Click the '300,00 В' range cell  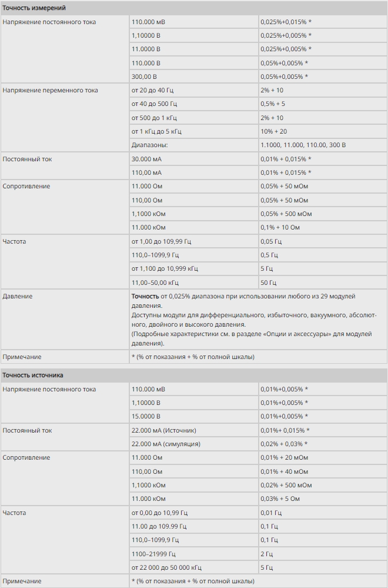pyautogui.click(x=145, y=77)
